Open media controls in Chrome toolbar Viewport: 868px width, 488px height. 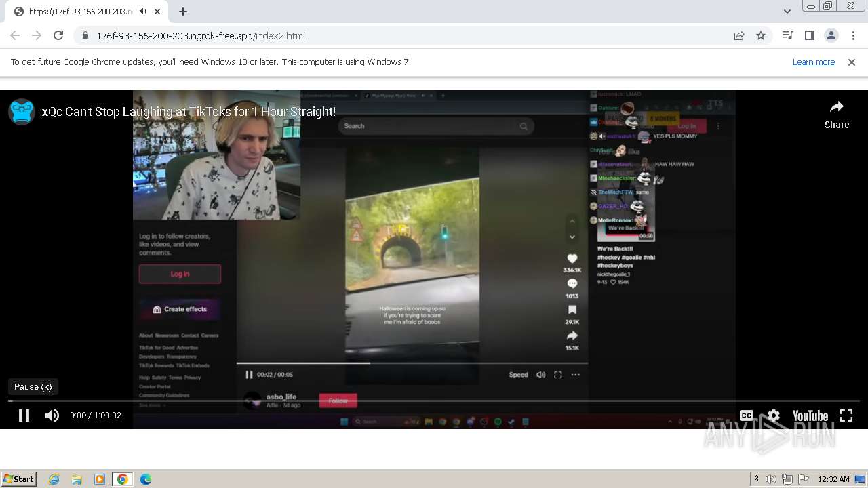tap(787, 35)
